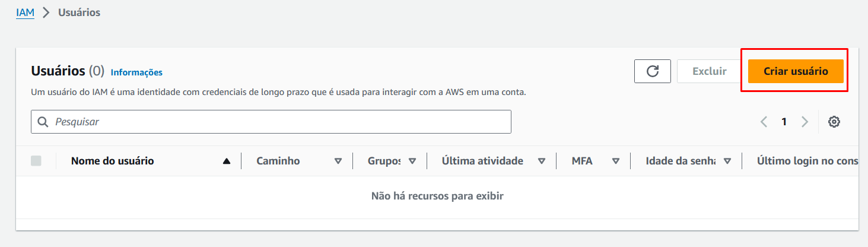Sort by Caminho column arrow

click(x=338, y=161)
